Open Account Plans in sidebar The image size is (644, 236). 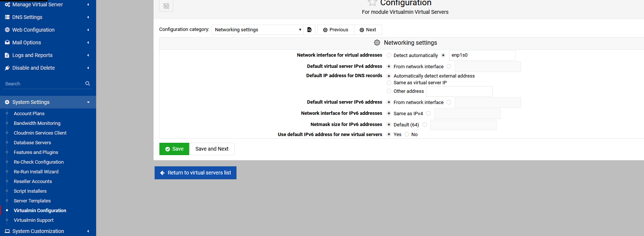point(29,114)
